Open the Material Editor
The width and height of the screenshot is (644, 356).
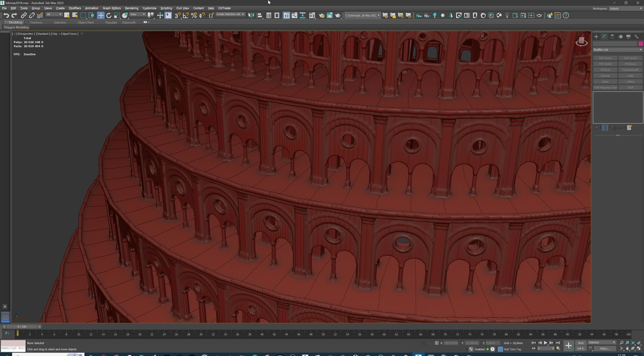coord(312,15)
